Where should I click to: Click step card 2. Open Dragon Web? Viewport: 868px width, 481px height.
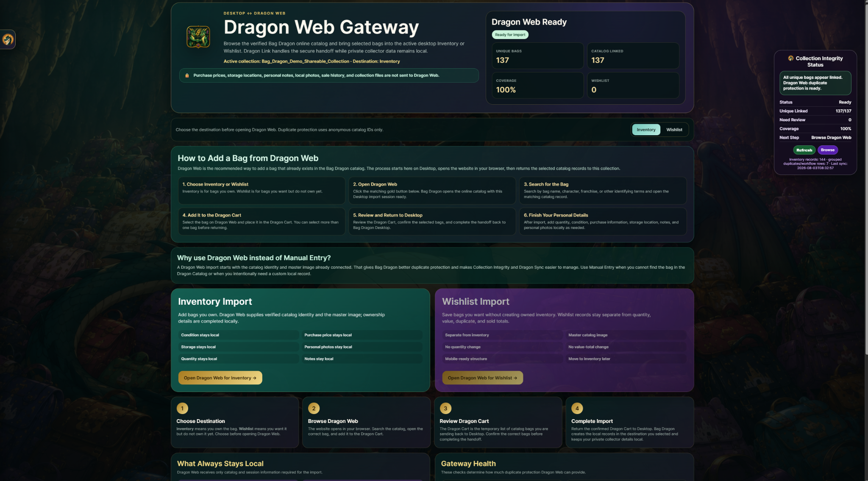(x=432, y=190)
